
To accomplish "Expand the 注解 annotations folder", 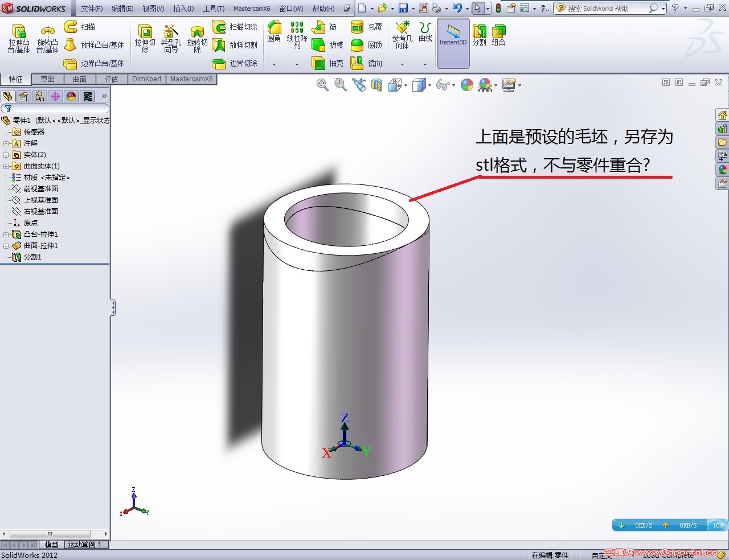I will coord(6,143).
